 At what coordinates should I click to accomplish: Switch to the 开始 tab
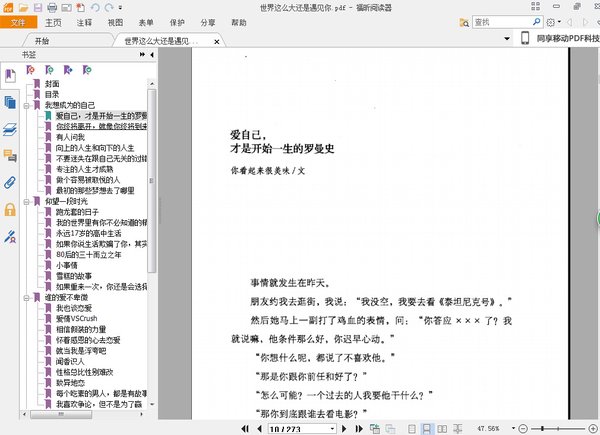[41, 41]
